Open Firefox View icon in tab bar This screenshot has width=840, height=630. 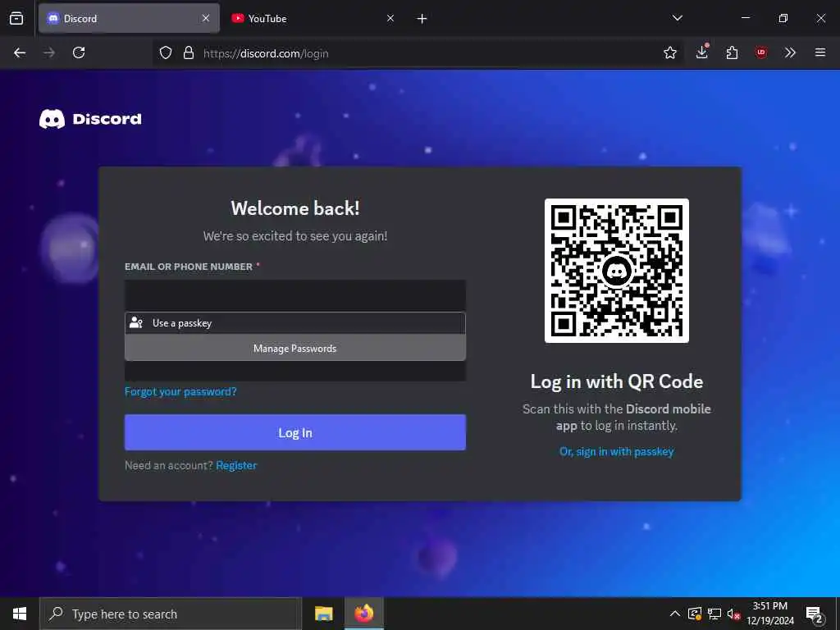(16, 18)
